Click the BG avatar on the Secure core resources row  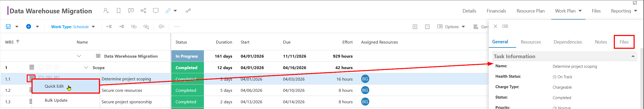(365, 90)
